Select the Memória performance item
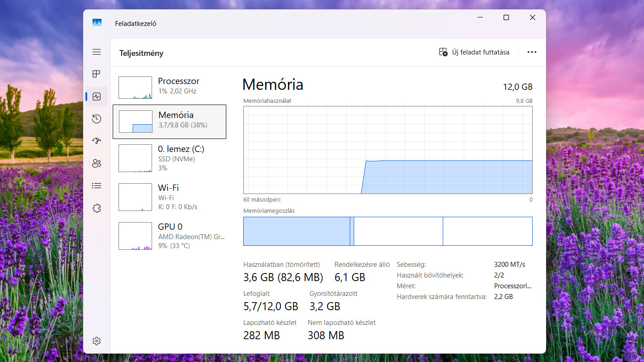This screenshot has width=644, height=362. (170, 122)
